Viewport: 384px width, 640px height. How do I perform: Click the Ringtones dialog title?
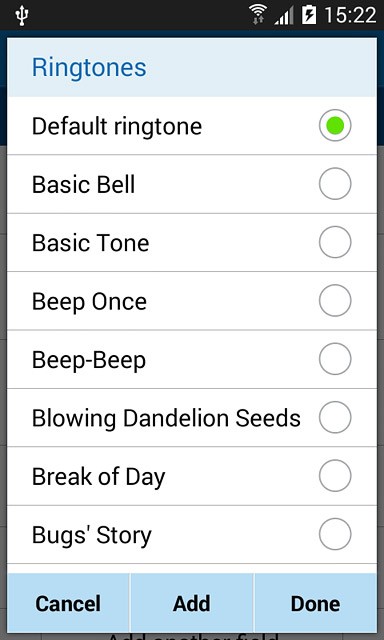tap(89, 68)
